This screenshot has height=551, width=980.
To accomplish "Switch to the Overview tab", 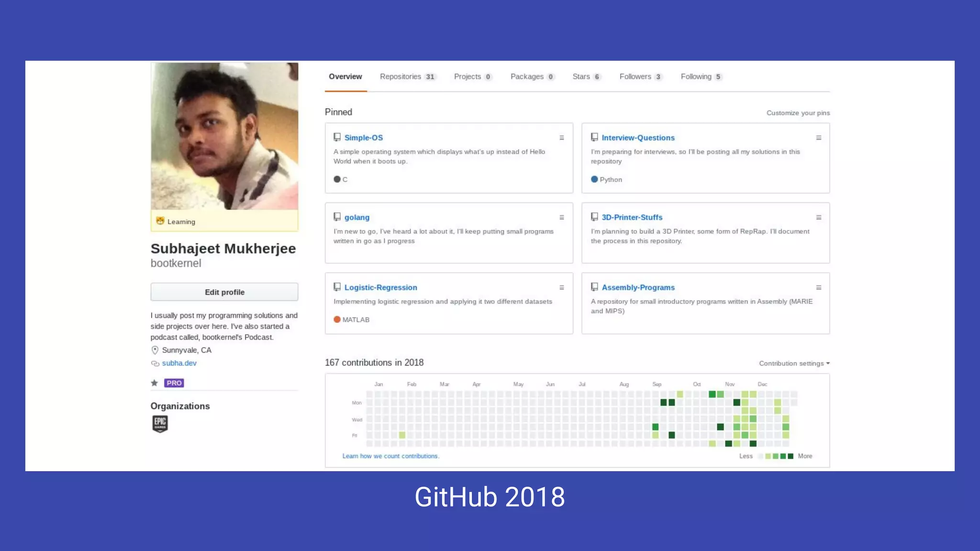I will pyautogui.click(x=345, y=77).
